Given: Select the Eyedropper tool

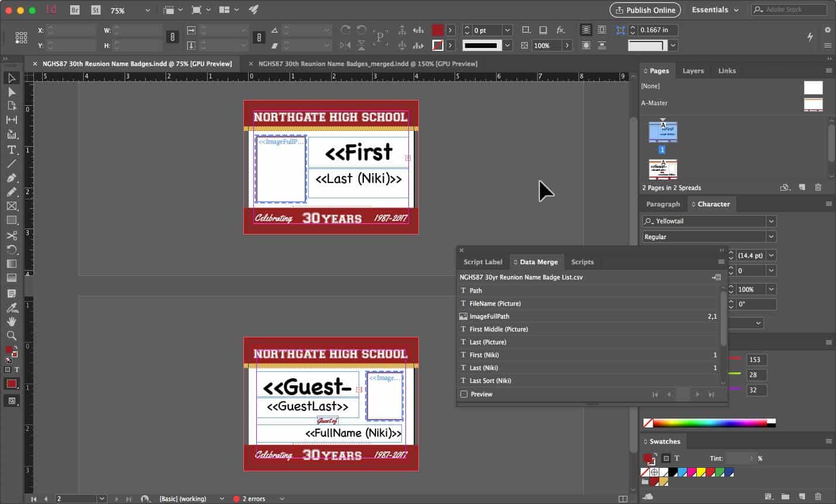Looking at the screenshot, I should coord(12,308).
